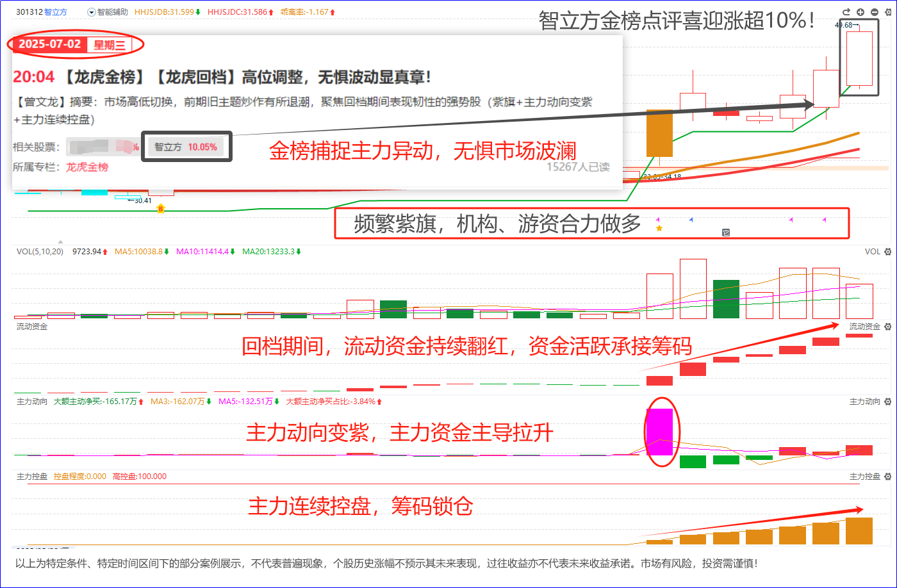
Task: Click the 流动资金 label on left
Action: (x=32, y=327)
